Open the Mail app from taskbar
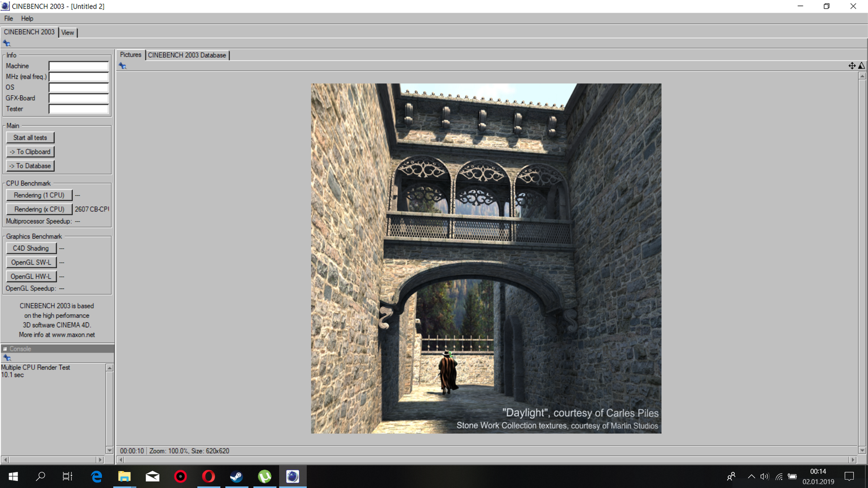The width and height of the screenshot is (868, 488). point(152,477)
